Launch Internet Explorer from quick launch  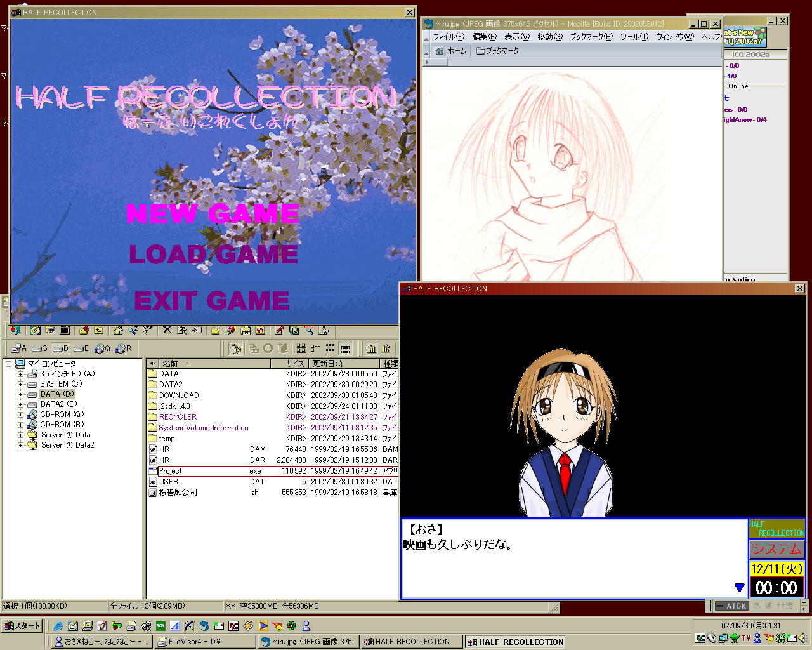58,626
